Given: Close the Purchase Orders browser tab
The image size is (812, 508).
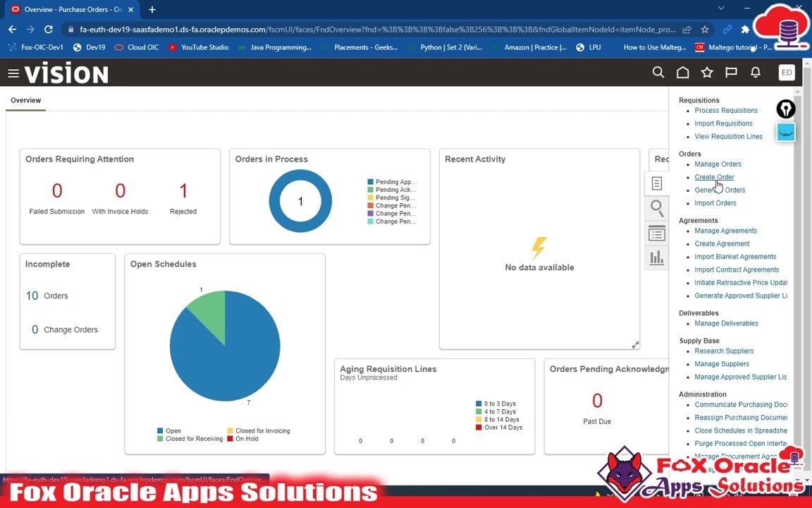Looking at the screenshot, I should click(x=130, y=9).
